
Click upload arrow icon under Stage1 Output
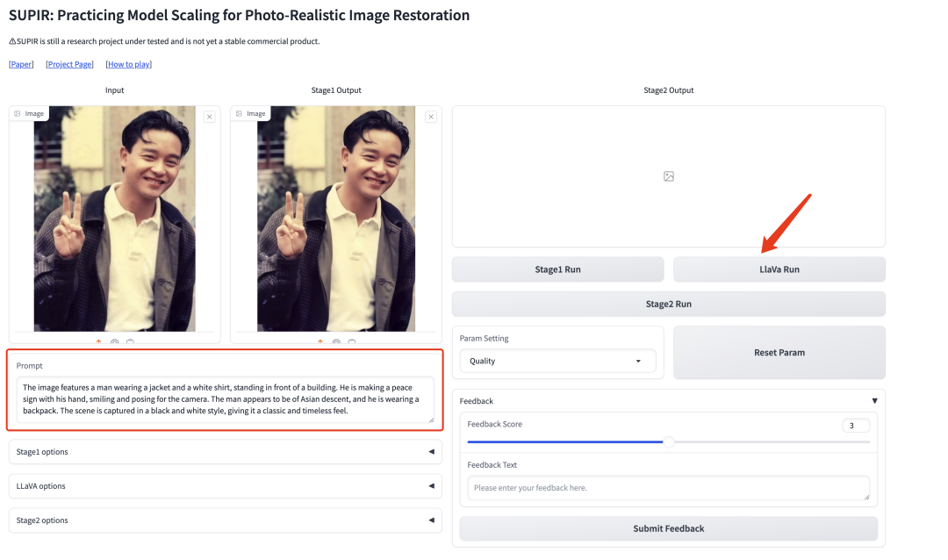pos(320,341)
